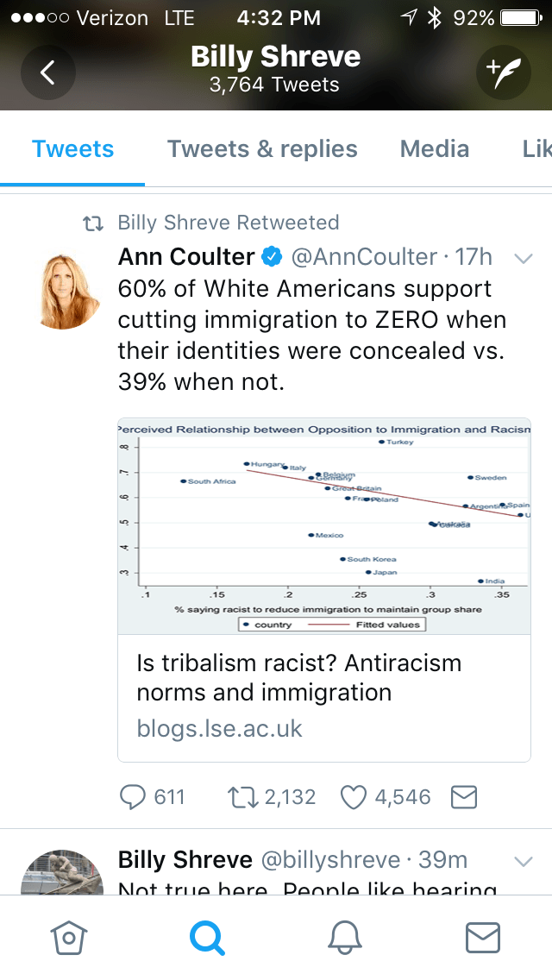View the scatter plot chart image
Screen dimensions: 552x980
(x=323, y=526)
